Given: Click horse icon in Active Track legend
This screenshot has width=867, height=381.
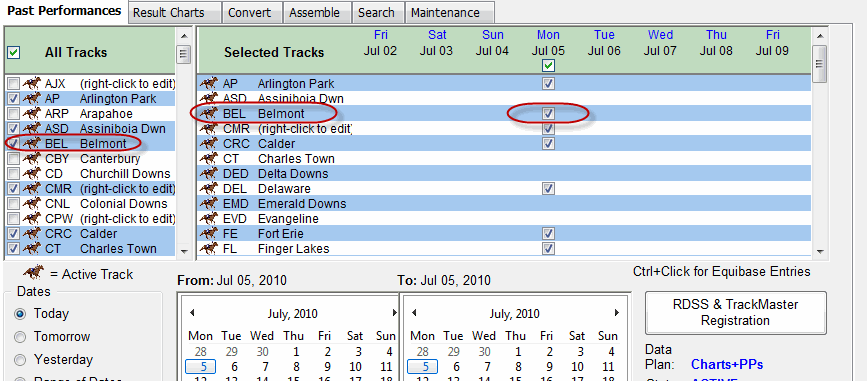Looking at the screenshot, I should pyautogui.click(x=34, y=272).
